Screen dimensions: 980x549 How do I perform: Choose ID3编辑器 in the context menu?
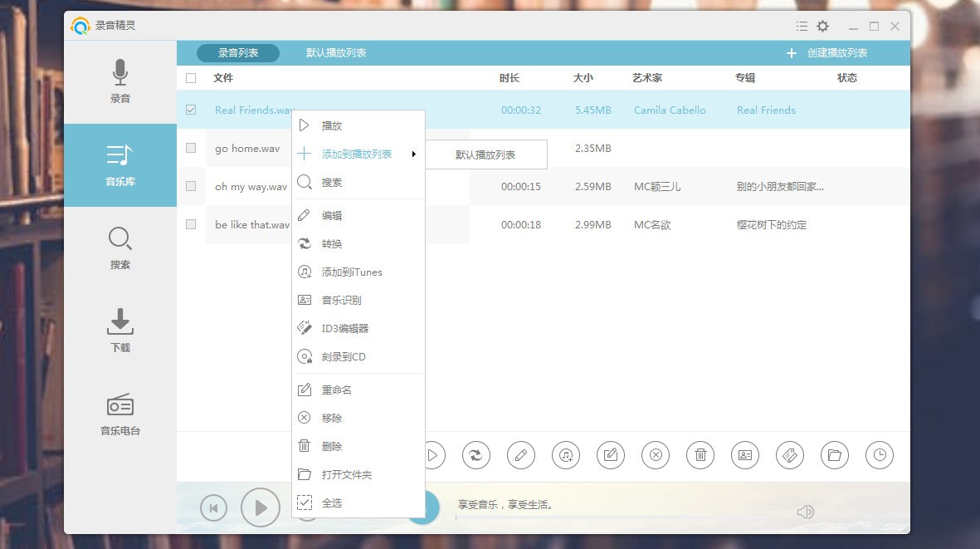click(358, 328)
